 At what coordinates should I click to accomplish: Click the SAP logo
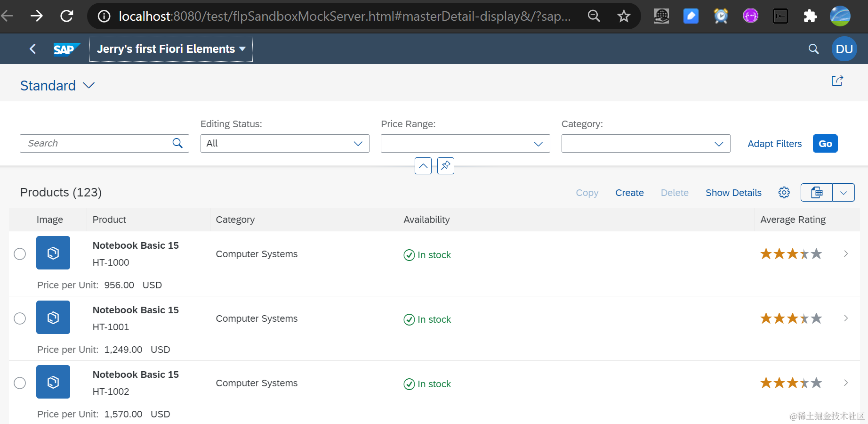tap(66, 49)
